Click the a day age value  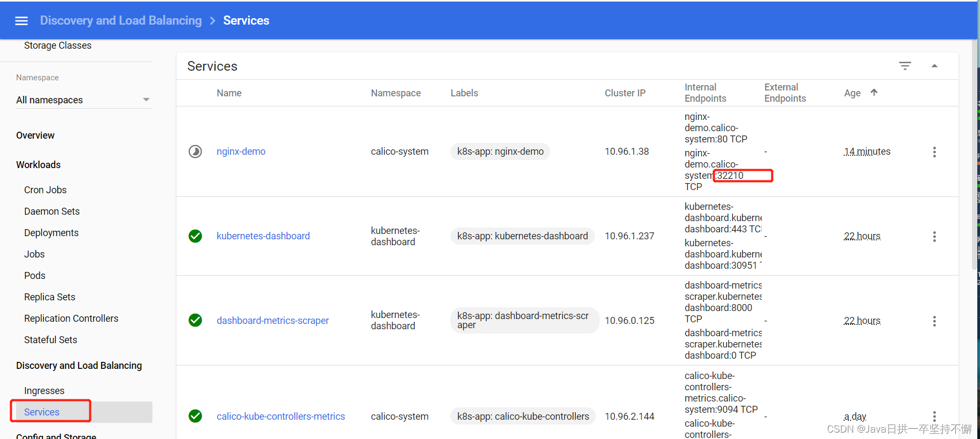point(855,417)
